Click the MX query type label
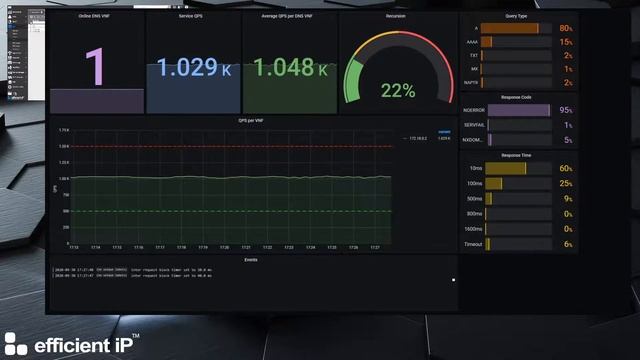Screen dimensions: 640x360 [474, 69]
